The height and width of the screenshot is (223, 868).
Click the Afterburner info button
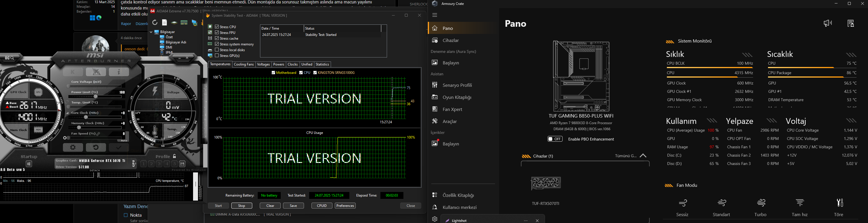coord(119,72)
